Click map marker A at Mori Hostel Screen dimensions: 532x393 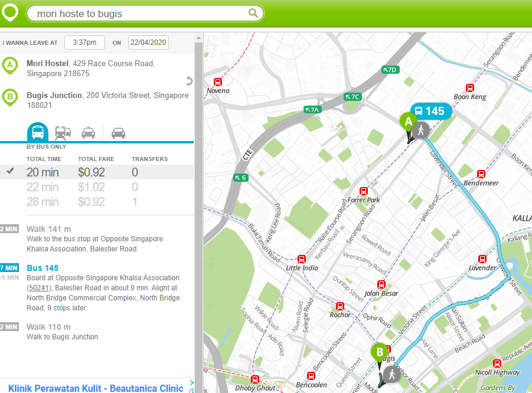408,122
